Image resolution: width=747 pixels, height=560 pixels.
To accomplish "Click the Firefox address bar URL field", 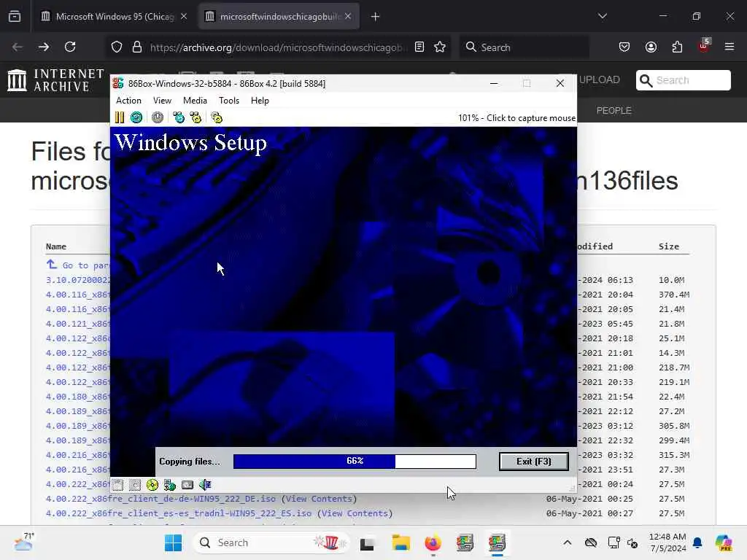I will [279, 47].
